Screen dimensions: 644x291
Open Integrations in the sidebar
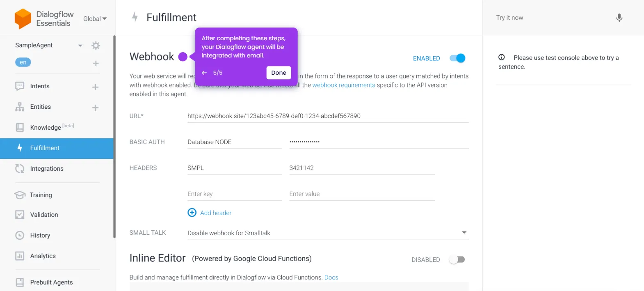(47, 169)
